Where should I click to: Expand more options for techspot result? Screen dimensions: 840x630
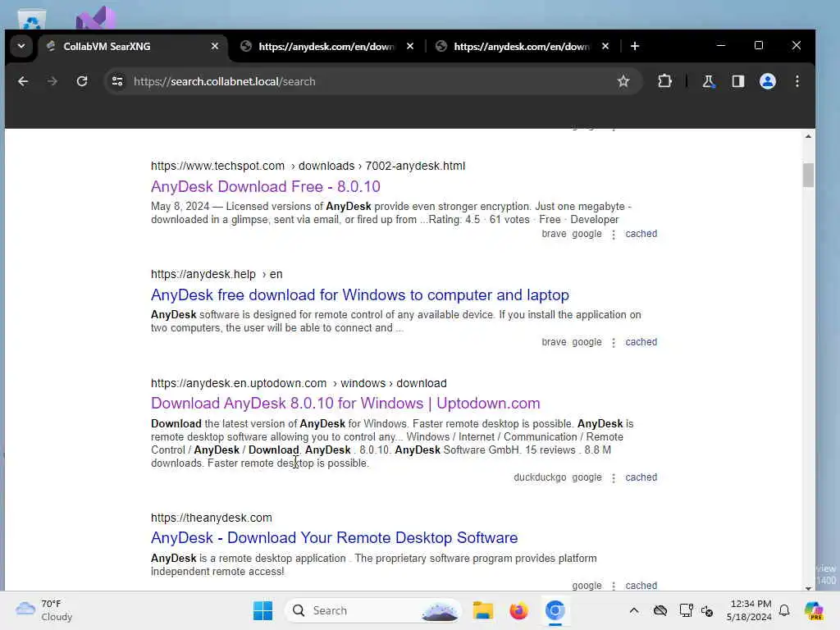[614, 234]
